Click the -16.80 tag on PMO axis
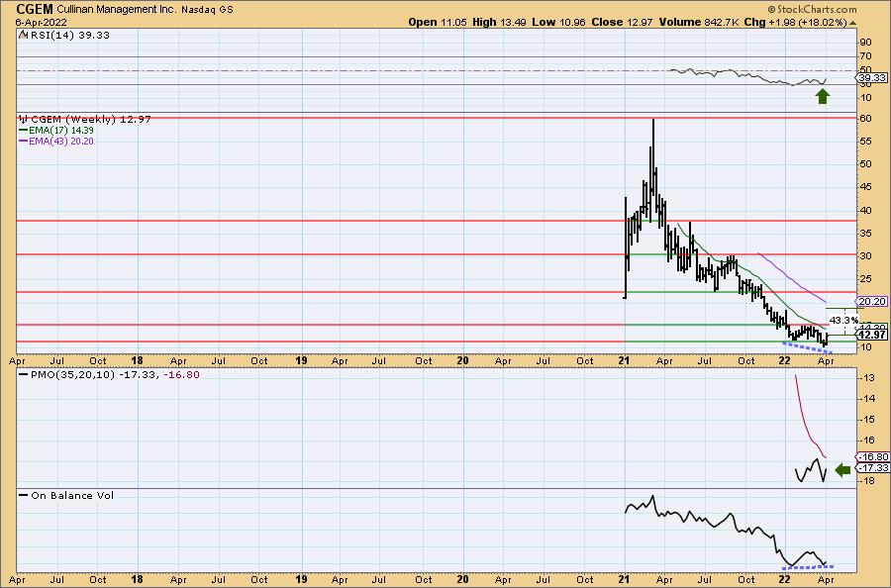 tap(872, 456)
